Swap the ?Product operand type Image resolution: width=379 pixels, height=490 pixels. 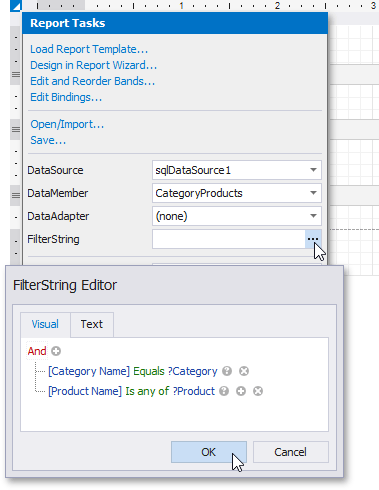(224, 391)
